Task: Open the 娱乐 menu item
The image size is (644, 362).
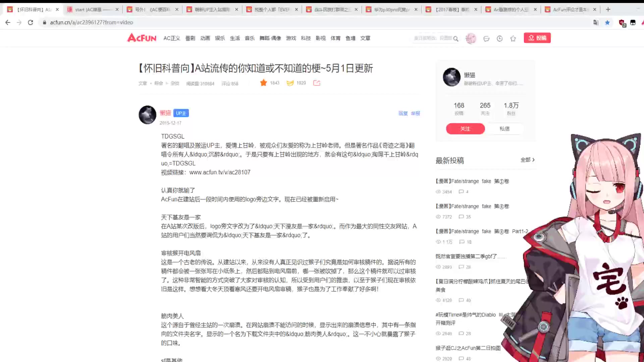Action: click(x=220, y=38)
